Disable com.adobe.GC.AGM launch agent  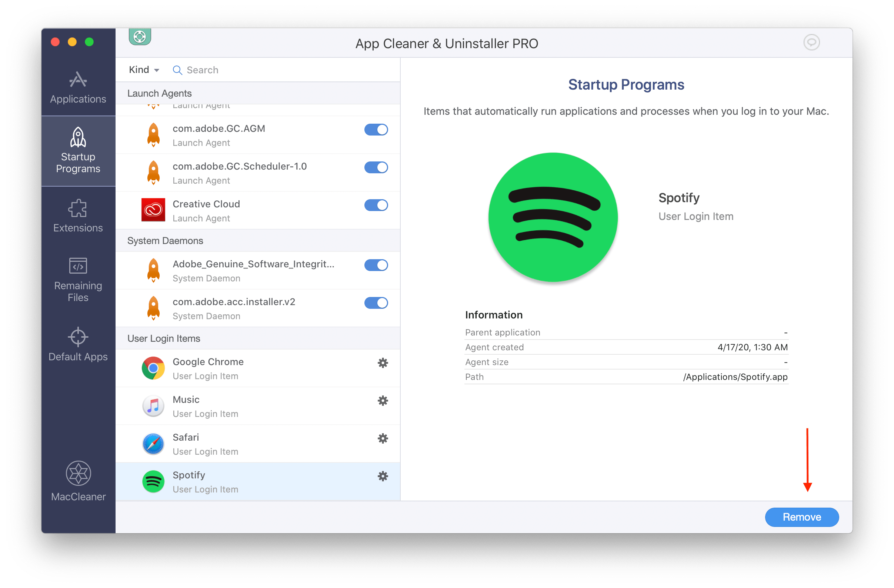click(376, 130)
